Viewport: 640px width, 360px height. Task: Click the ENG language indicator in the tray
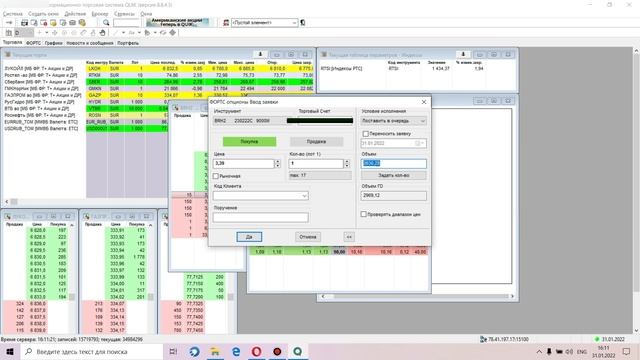tap(582, 351)
